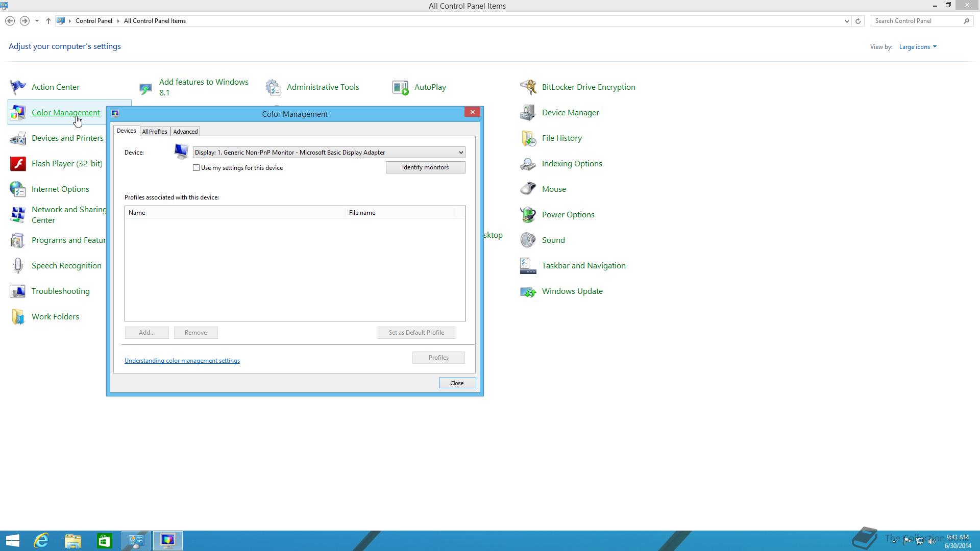Click the back navigation arrow

pos(10,21)
